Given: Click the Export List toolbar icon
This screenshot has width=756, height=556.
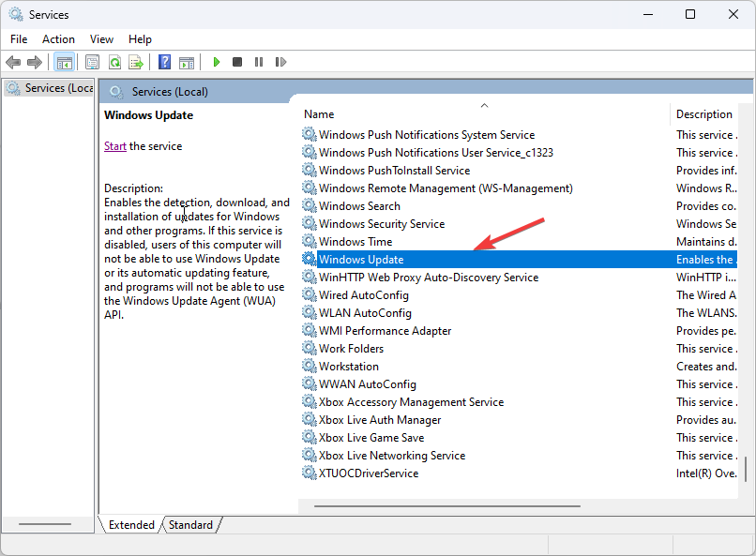Looking at the screenshot, I should click(136, 62).
